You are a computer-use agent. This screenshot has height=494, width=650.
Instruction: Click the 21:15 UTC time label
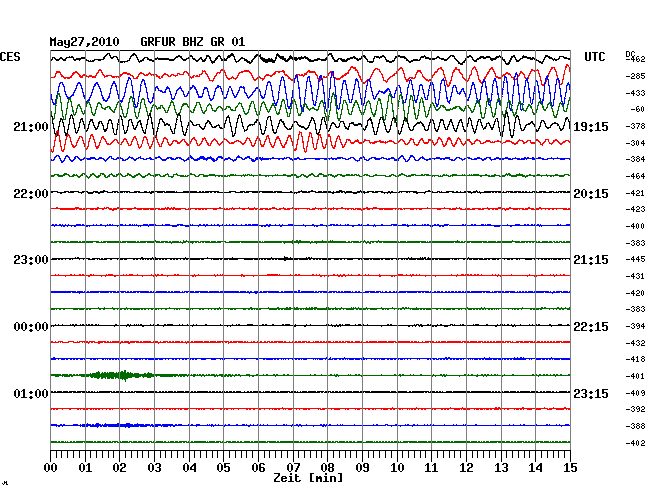[x=591, y=260]
